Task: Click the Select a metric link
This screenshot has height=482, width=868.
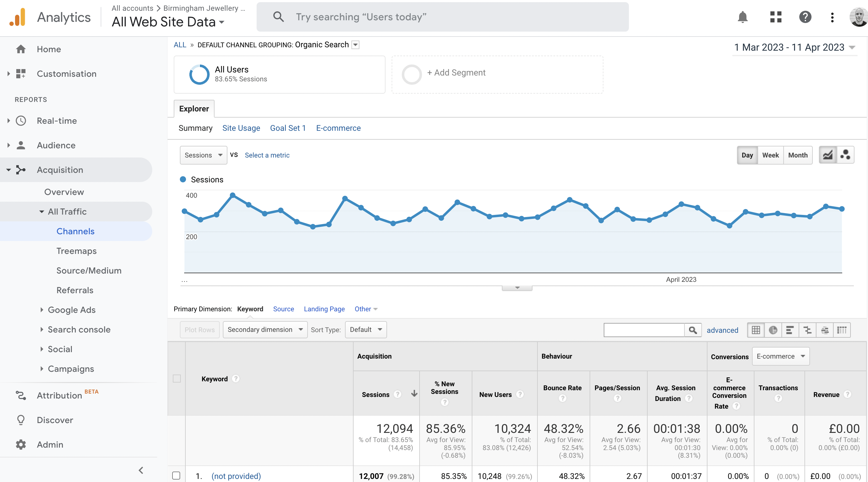Action: [x=267, y=155]
